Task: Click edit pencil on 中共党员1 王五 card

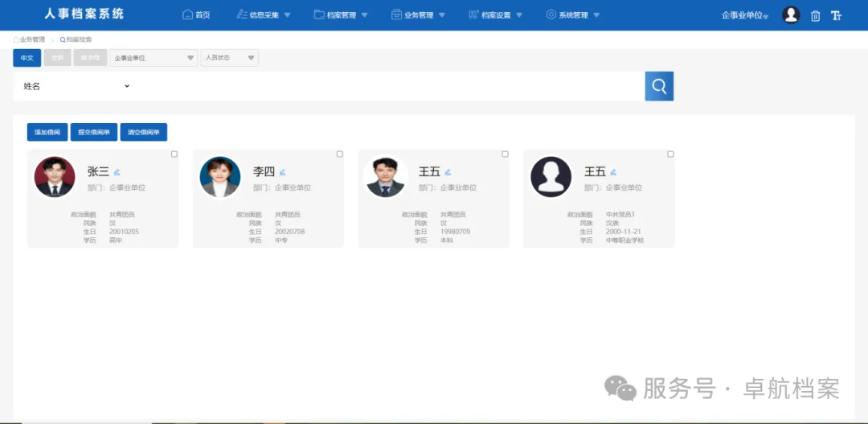Action: [x=613, y=172]
